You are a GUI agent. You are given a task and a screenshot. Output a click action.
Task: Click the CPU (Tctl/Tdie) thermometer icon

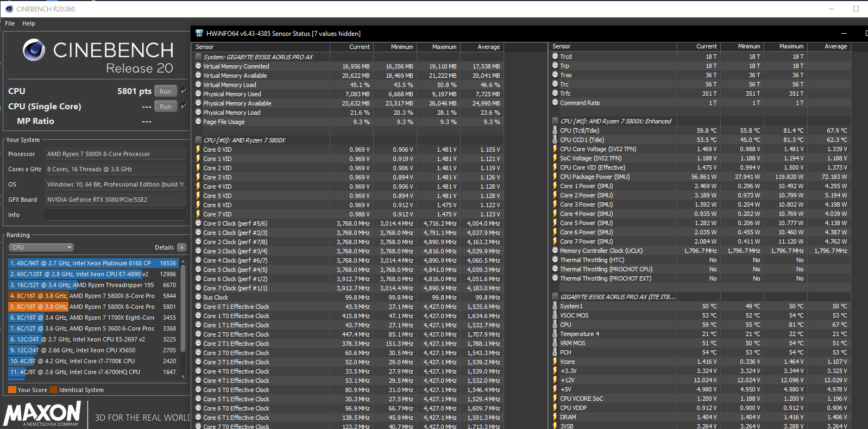point(555,130)
